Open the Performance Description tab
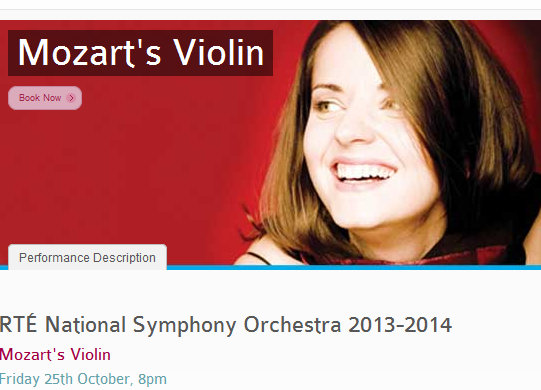This screenshot has height=390, width=541. 87,257
